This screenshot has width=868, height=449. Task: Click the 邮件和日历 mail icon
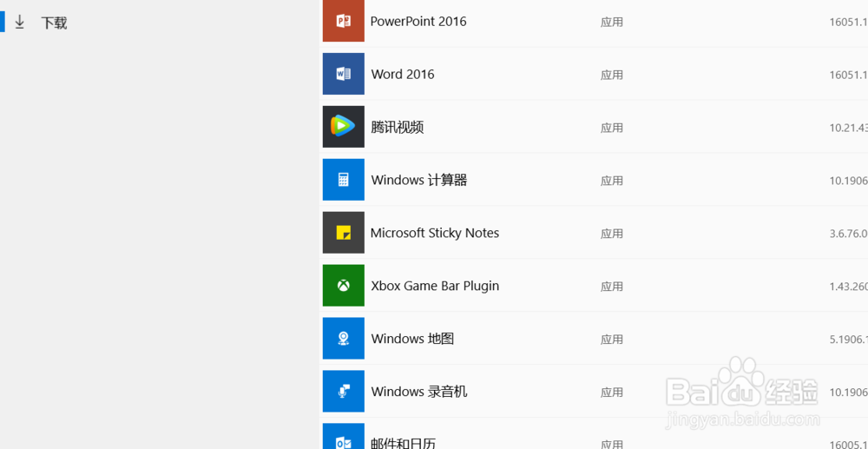[343, 436]
